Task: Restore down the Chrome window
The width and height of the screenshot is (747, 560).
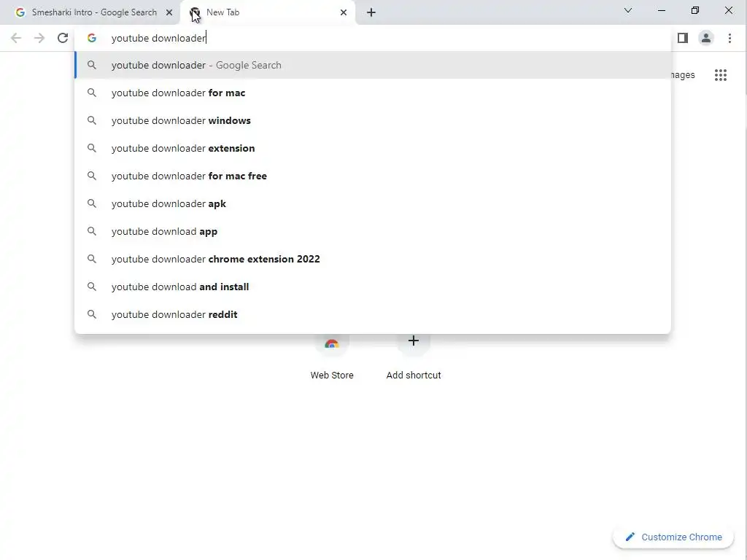Action: coord(695,10)
